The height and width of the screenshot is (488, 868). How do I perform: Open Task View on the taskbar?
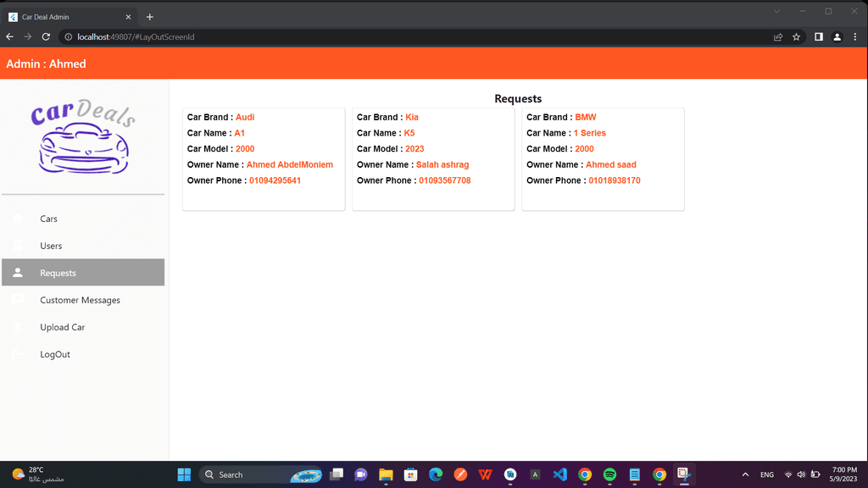click(x=336, y=474)
